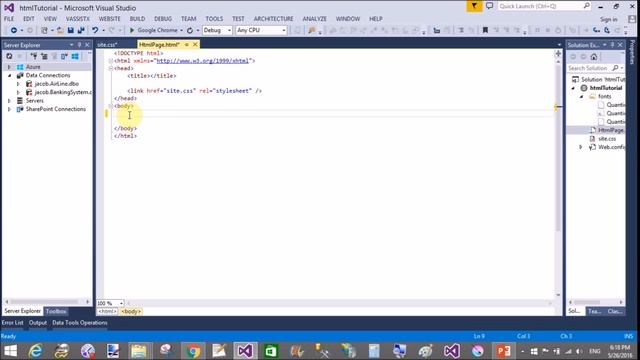Screen dimensions: 640x360
Task: Open the TOOLS menu
Action: point(214,19)
